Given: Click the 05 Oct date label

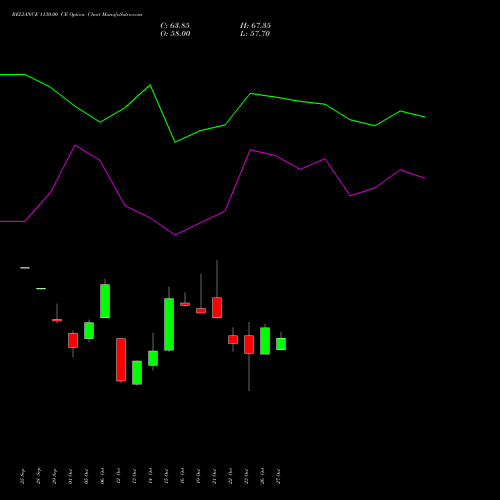Looking at the screenshot, I should (86, 476).
